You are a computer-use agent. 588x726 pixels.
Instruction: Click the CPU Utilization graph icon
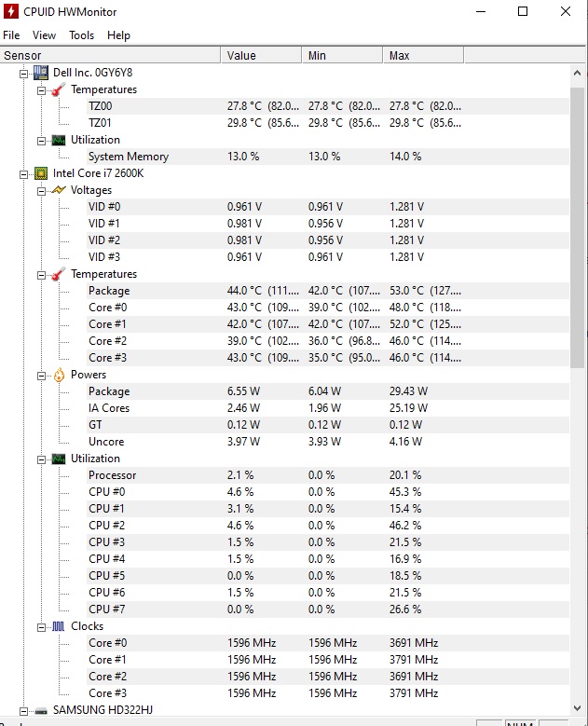(x=58, y=459)
